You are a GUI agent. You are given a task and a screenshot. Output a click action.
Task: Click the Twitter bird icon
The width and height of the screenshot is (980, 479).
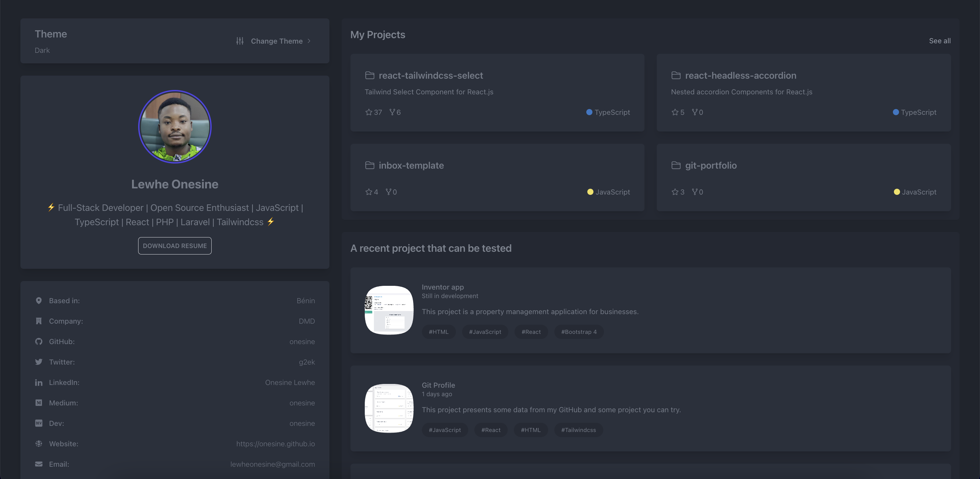point(39,362)
